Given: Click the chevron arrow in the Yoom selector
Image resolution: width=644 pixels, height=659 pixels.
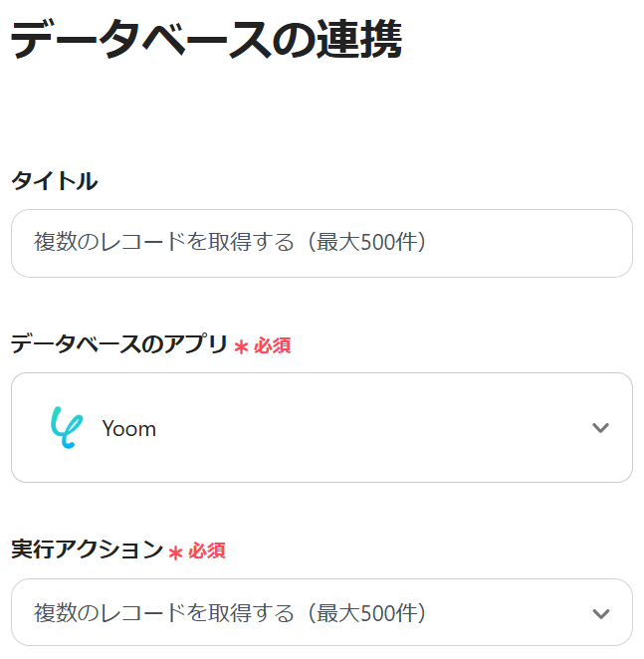Looking at the screenshot, I should coord(599,428).
